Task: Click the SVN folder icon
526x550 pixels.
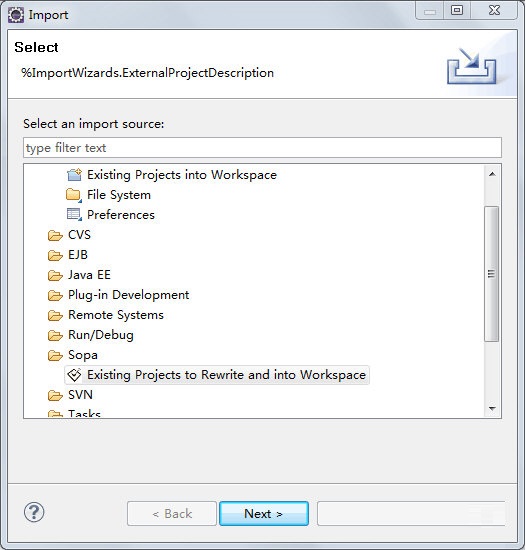Action: coord(55,395)
